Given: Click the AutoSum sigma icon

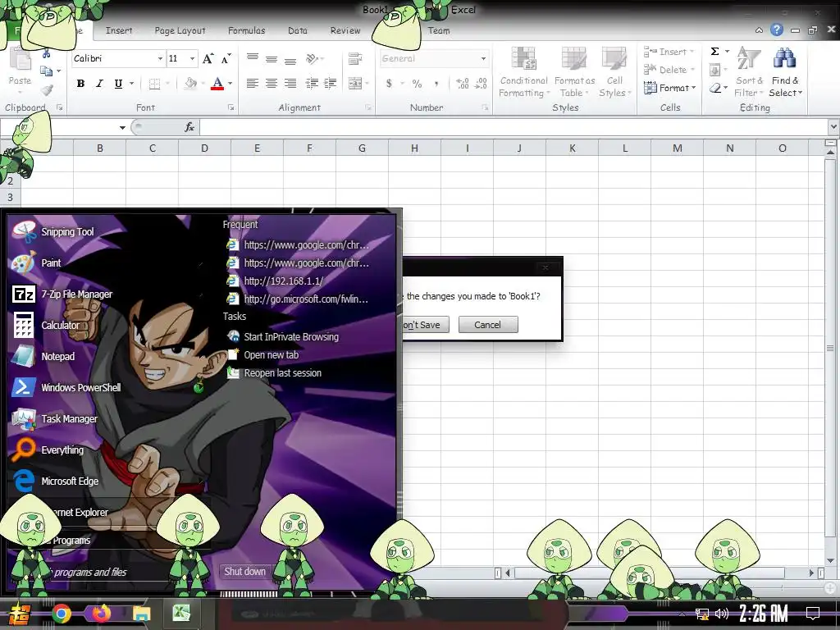Looking at the screenshot, I should (714, 52).
